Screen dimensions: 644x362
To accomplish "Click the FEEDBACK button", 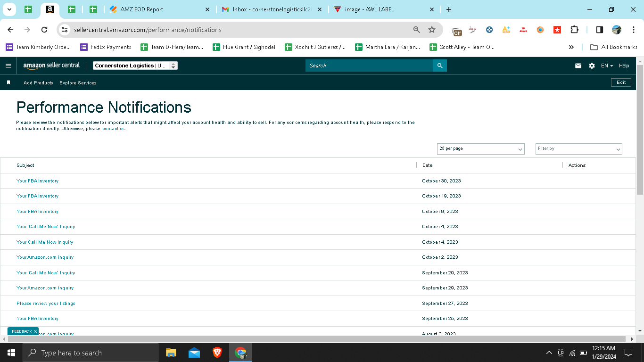I will tap(22, 331).
